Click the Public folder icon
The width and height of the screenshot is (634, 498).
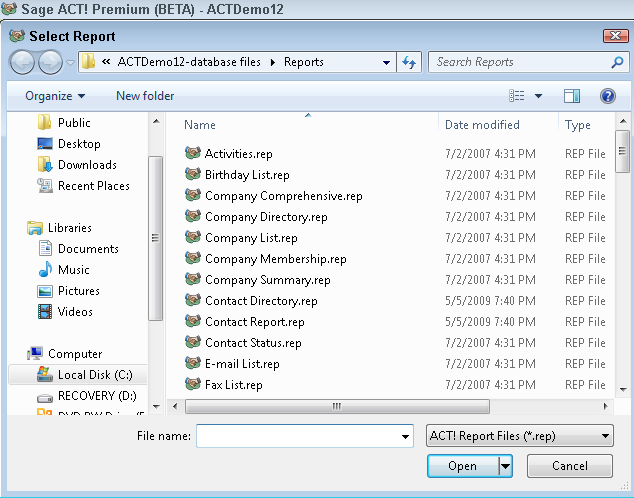click(x=44, y=122)
